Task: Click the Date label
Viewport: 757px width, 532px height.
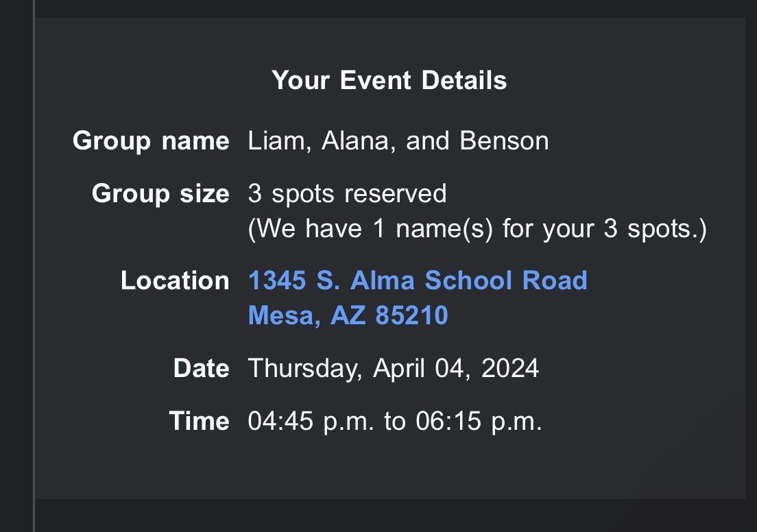Action: (201, 368)
